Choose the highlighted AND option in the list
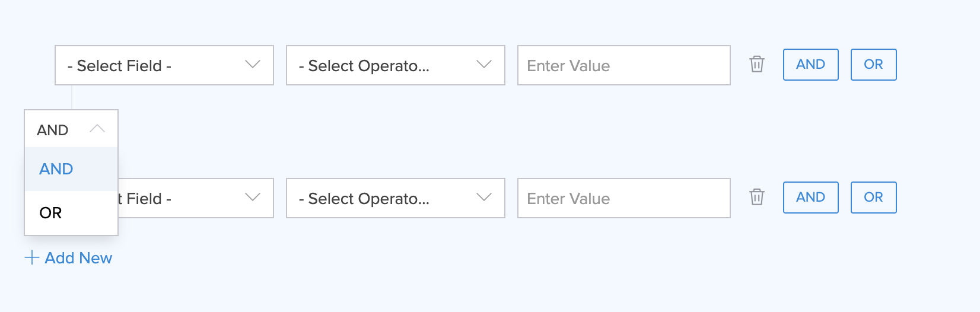Image resolution: width=980 pixels, height=312 pixels. point(56,169)
